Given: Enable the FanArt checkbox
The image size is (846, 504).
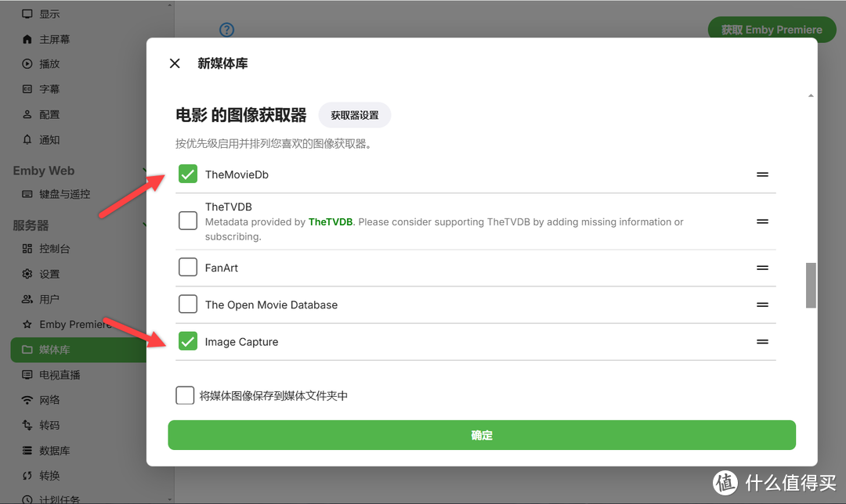Looking at the screenshot, I should [188, 267].
